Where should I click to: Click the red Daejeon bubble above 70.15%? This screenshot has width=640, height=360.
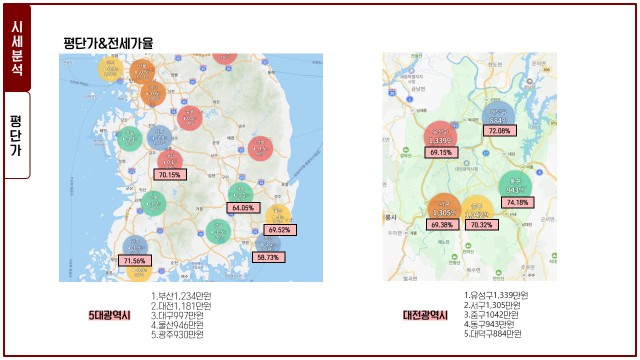(x=170, y=160)
